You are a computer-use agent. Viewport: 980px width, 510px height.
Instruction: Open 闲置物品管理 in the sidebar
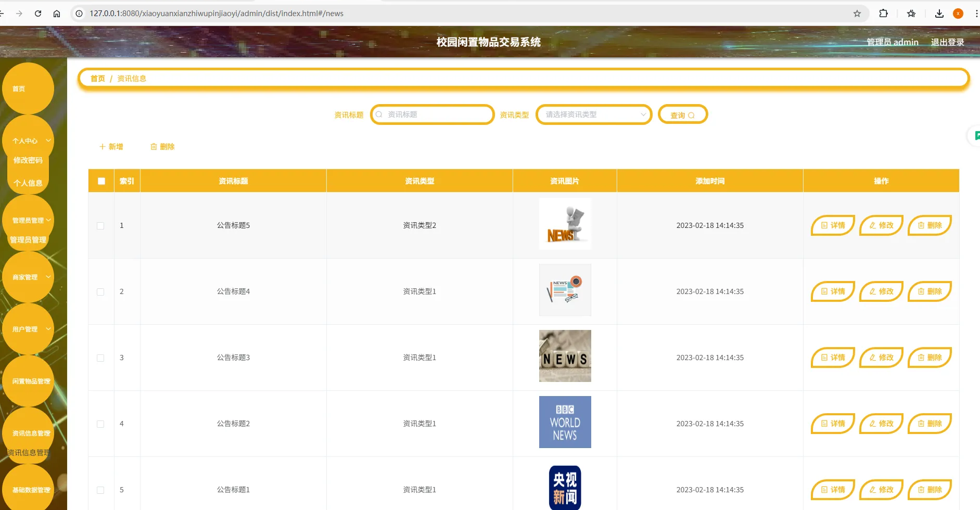(x=30, y=381)
